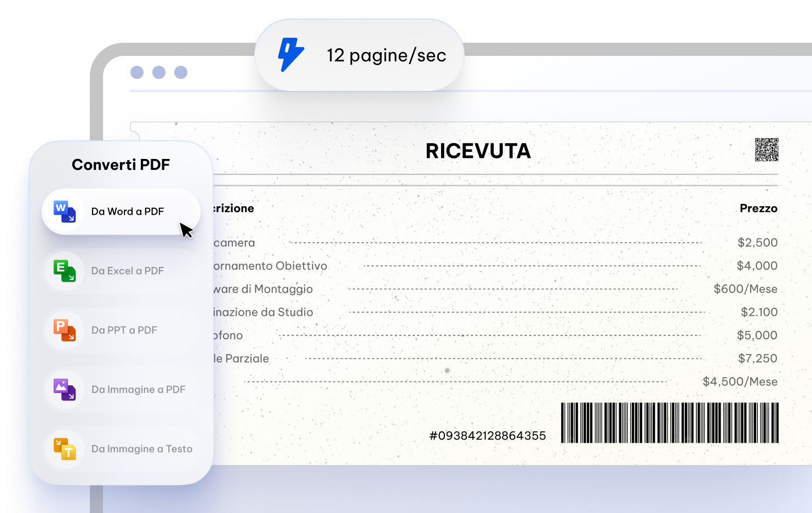Click the $5,000 price value

click(x=757, y=335)
